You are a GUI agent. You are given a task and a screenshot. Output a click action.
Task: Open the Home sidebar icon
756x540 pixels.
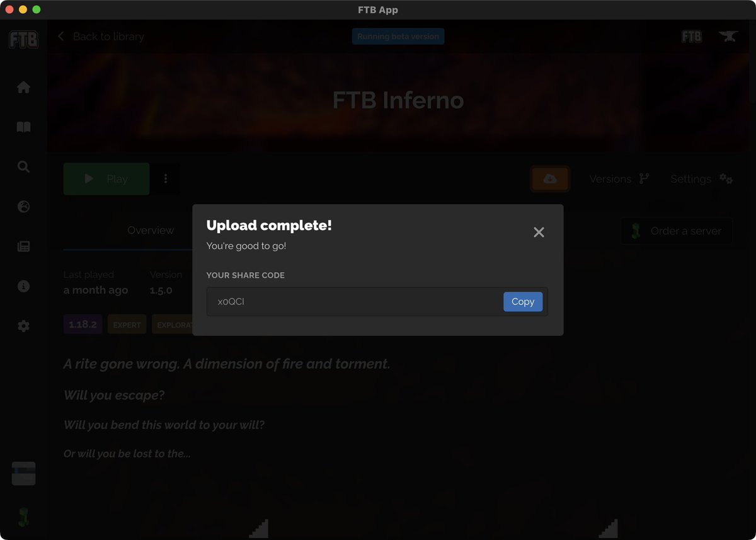click(23, 88)
